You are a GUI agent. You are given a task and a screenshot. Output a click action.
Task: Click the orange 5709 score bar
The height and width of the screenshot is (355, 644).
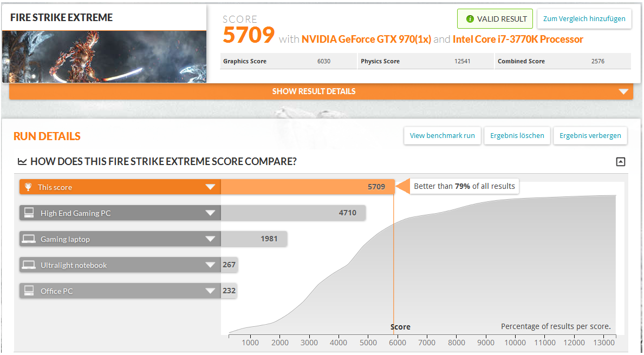[x=308, y=187]
